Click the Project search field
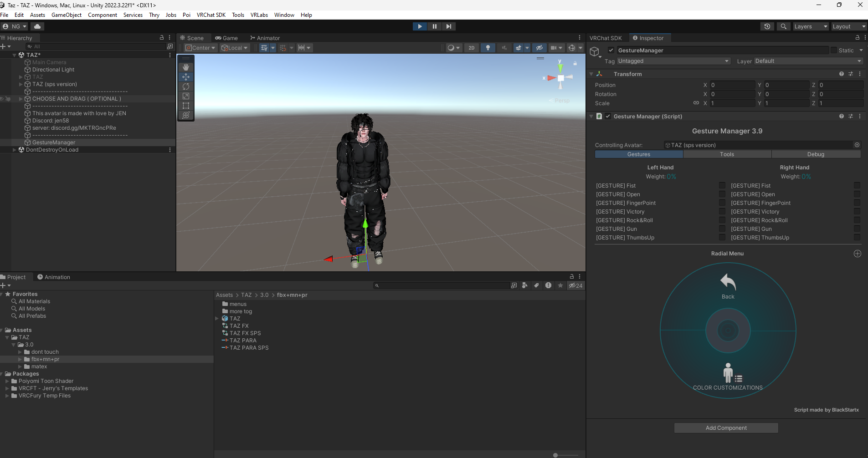Viewport: 868px width, 458px height. tap(441, 285)
